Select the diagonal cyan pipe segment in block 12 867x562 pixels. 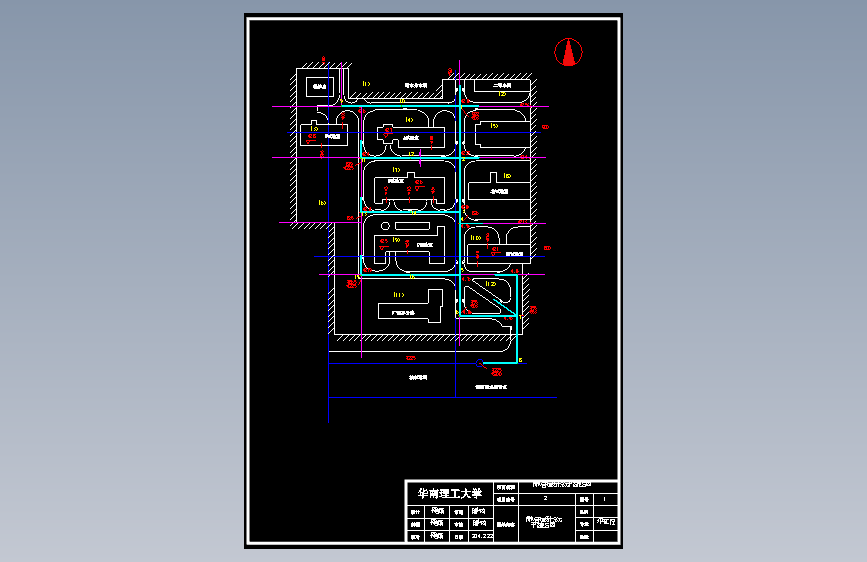pos(505,308)
